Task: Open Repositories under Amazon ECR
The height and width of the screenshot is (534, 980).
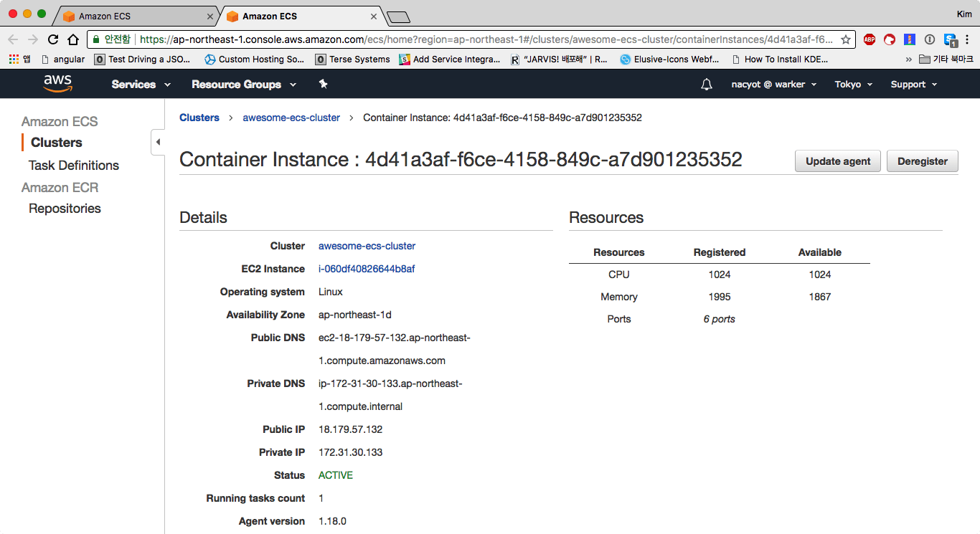Action: point(65,209)
